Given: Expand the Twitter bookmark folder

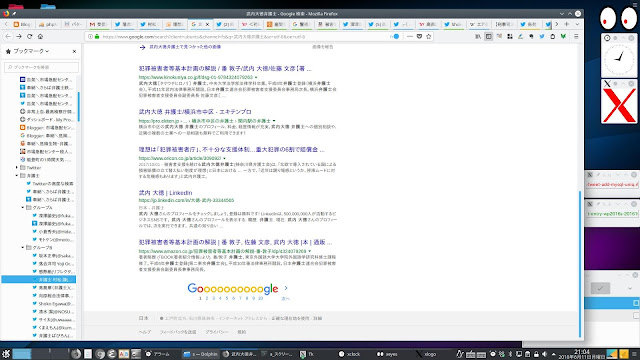Looking at the screenshot, I should tap(17, 167).
